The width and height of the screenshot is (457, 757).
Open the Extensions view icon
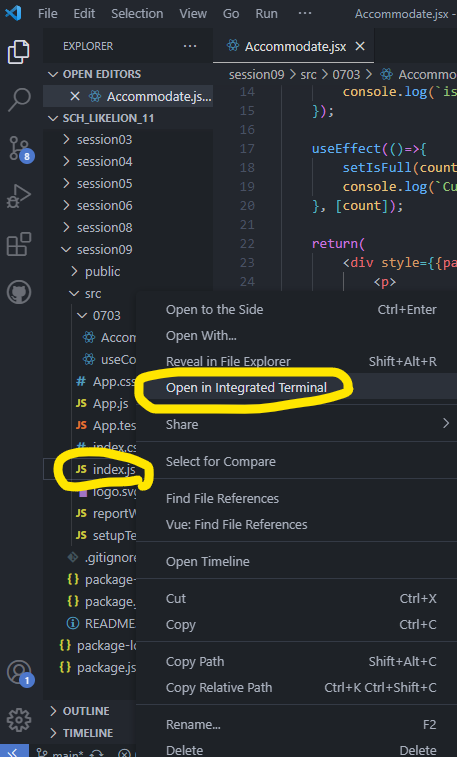coord(19,244)
